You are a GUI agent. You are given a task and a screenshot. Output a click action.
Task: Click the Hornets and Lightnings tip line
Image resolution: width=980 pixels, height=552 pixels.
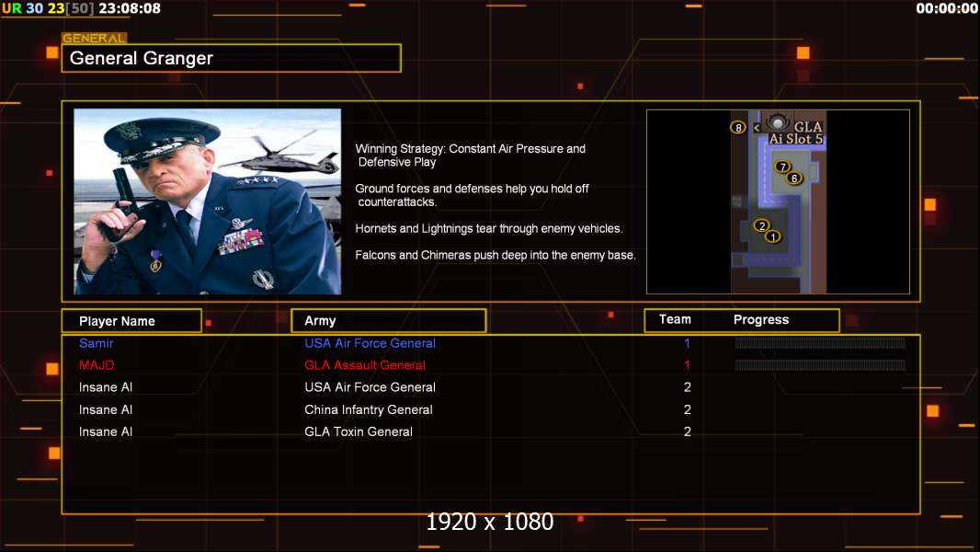[x=489, y=229]
